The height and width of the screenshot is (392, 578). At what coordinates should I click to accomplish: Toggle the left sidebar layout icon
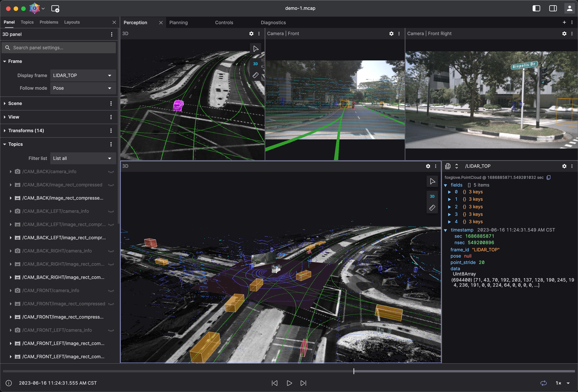point(536,8)
